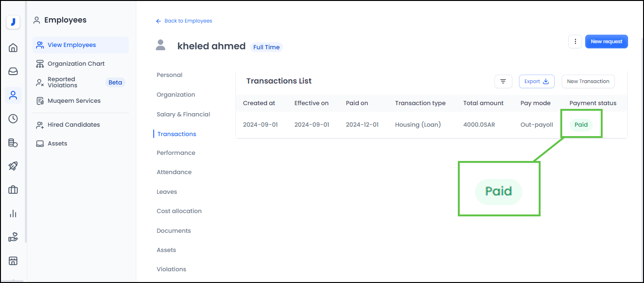
Task: Open the inbox tray icon
Action: coord(13,71)
